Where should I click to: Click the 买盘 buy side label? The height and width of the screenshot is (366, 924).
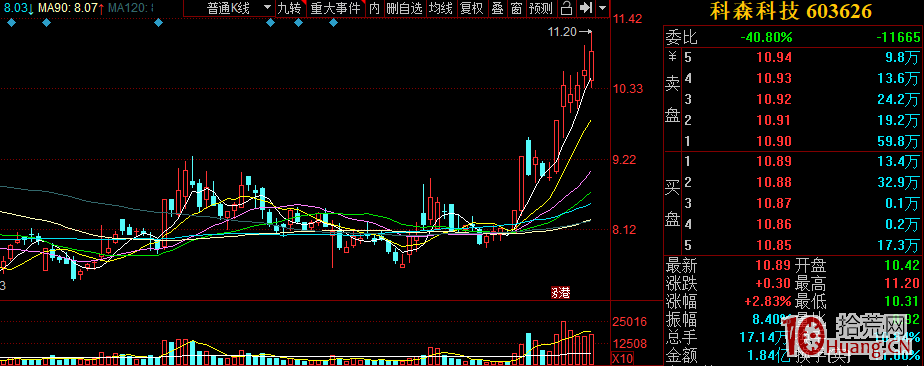(673, 203)
